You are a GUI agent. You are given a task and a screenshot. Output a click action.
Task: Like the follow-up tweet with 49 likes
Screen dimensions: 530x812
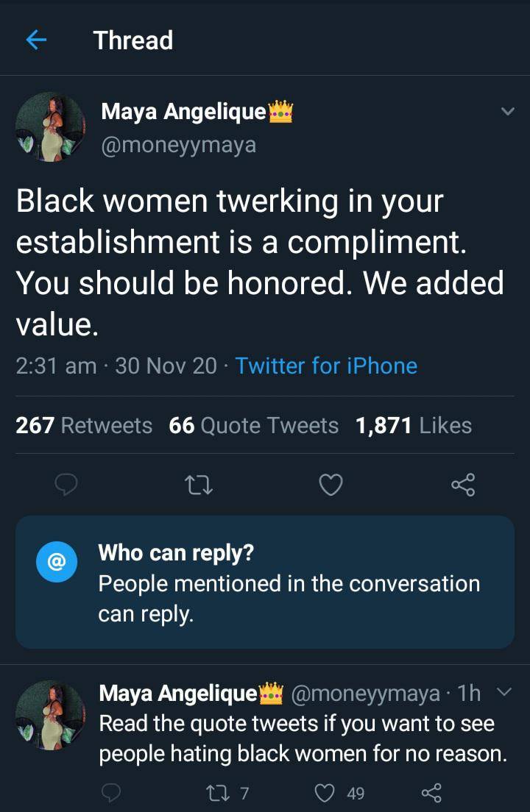[326, 792]
